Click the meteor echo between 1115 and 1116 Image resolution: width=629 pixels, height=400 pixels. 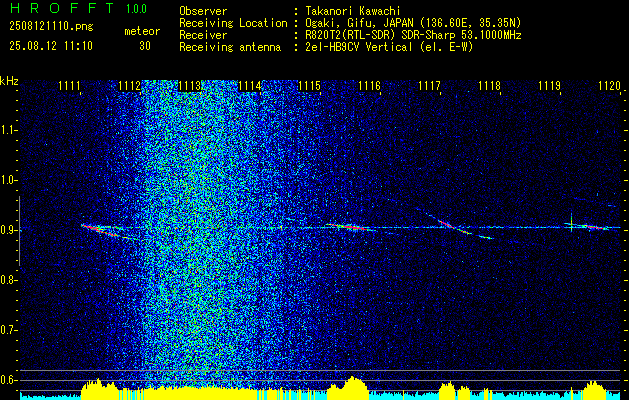[349, 227]
